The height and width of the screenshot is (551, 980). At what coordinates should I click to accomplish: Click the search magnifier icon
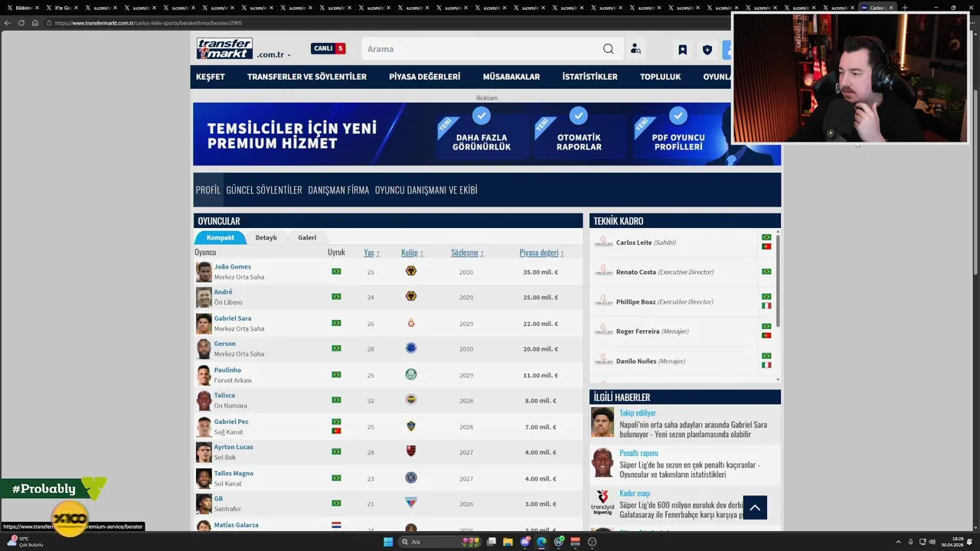[608, 49]
